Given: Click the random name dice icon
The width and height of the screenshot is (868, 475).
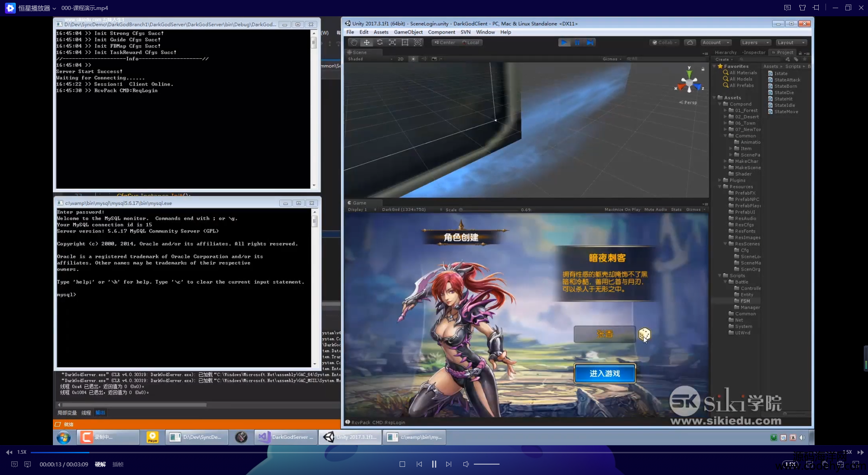Looking at the screenshot, I should (x=644, y=334).
